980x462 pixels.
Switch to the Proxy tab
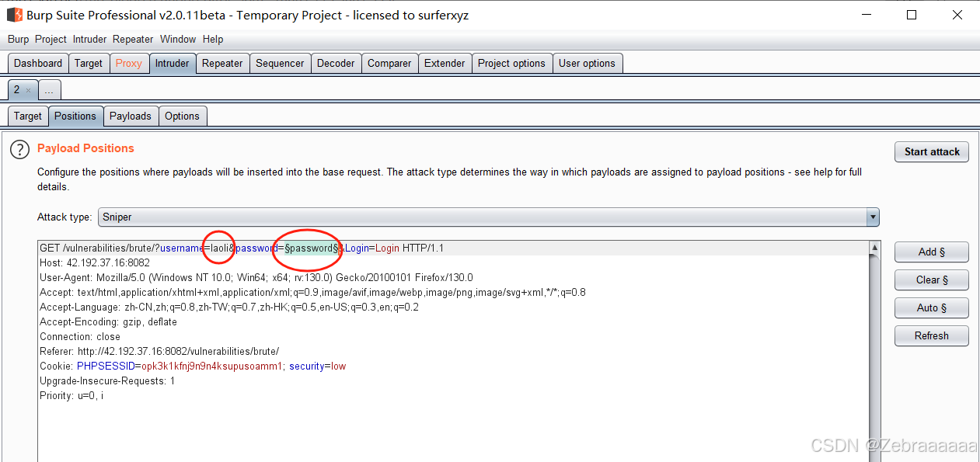(129, 64)
